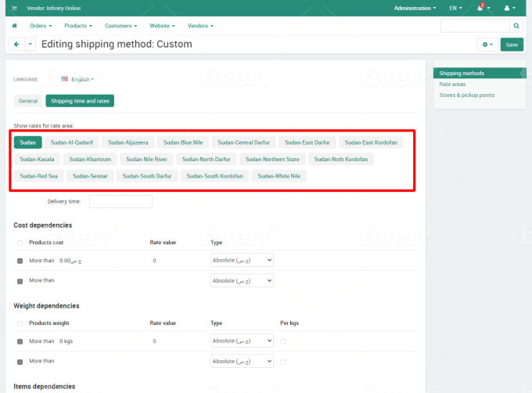Open the Customers menu
Viewport: 532px width, 393px height.
120,26
